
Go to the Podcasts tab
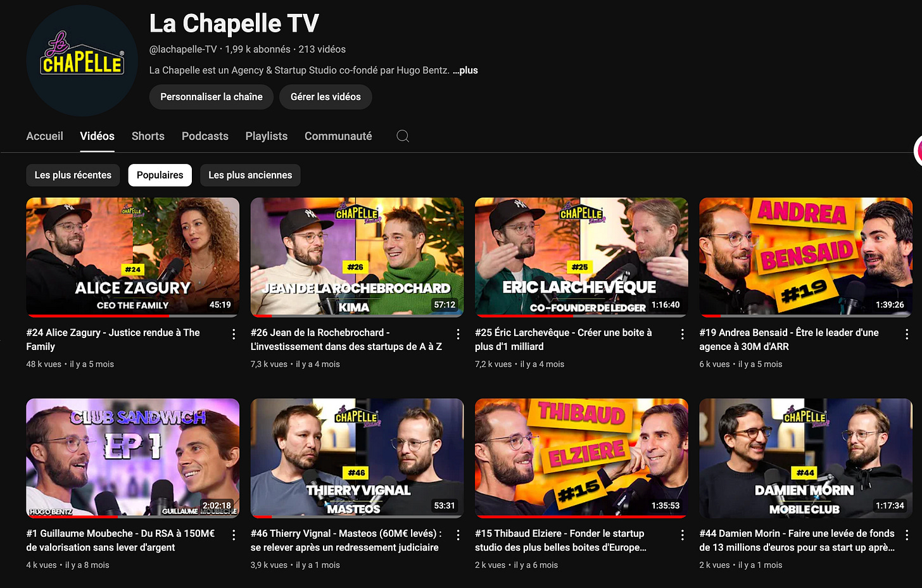[x=205, y=136]
